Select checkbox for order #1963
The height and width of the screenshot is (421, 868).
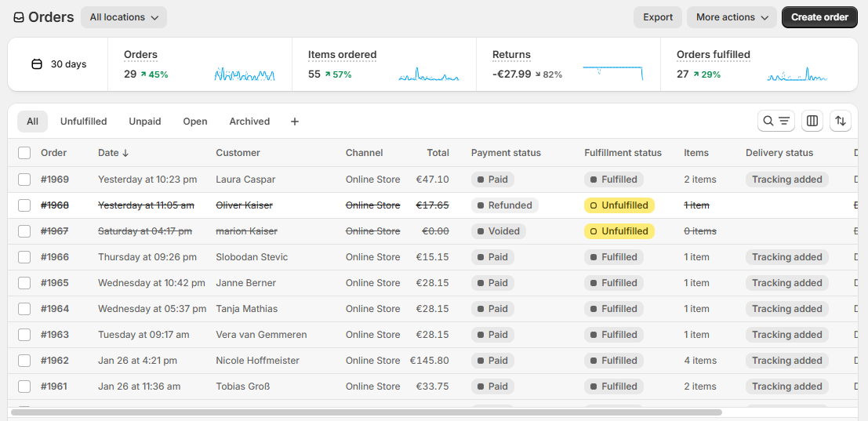click(24, 335)
